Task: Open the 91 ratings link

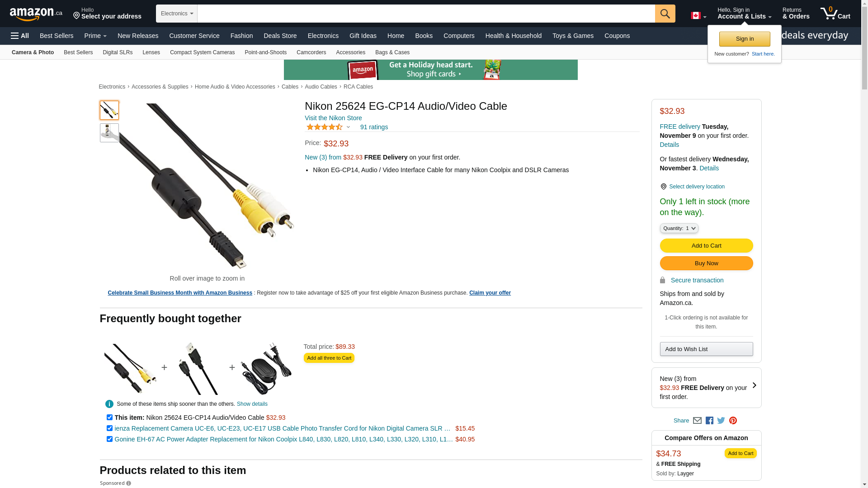Action: (374, 127)
